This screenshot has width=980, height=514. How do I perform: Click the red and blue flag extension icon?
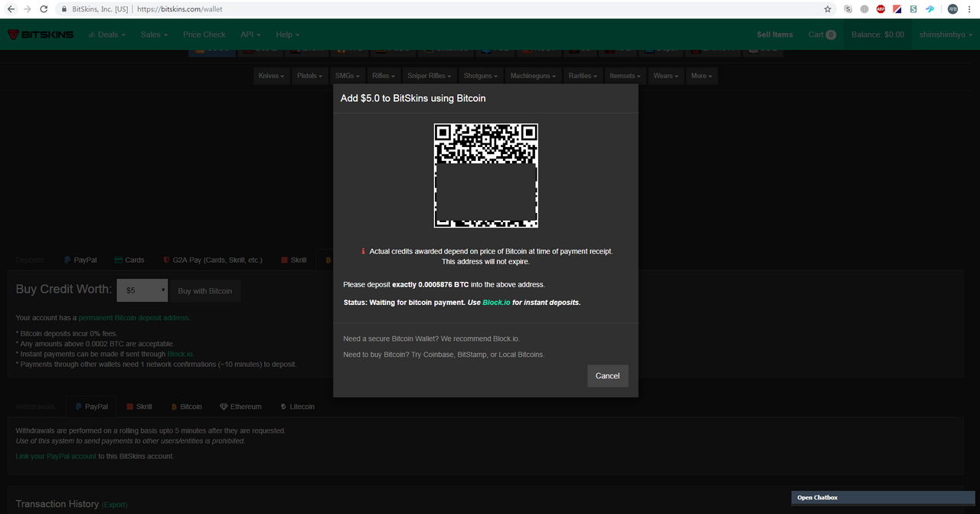(897, 9)
